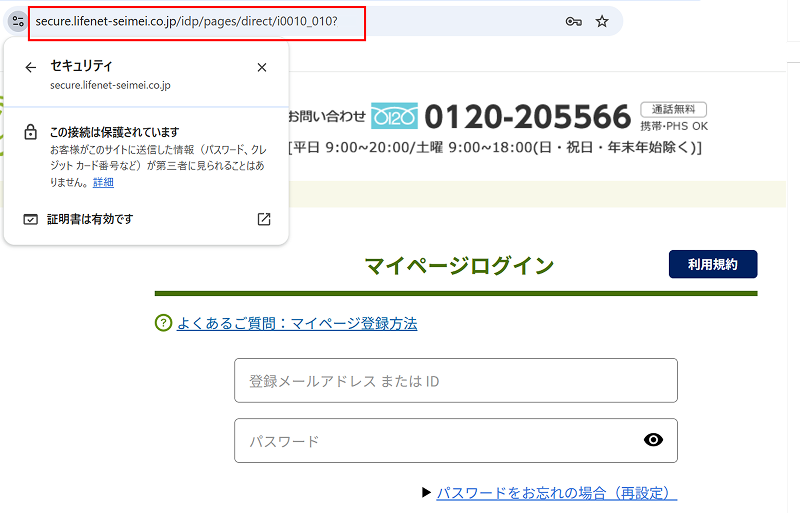Click the triangle arrow before password reset link
Image resolution: width=800 pixels, height=513 pixels.
(x=427, y=493)
